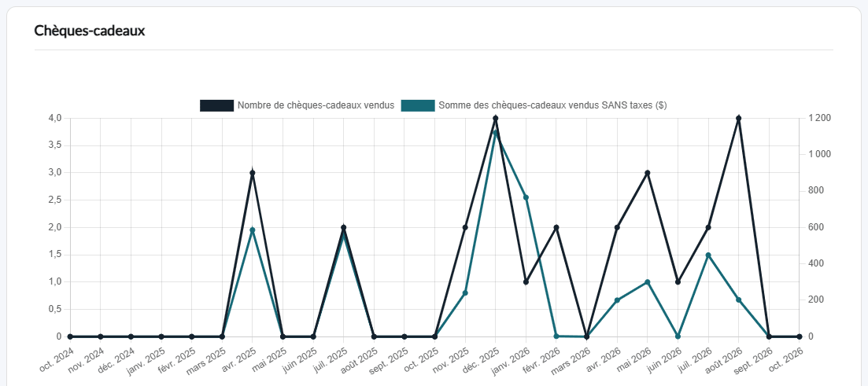
Task: Click the '200' right axis value
Action: tap(816, 300)
